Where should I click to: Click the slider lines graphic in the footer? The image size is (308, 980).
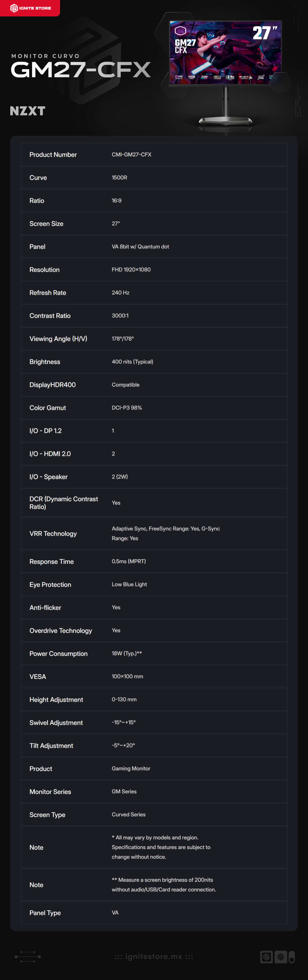click(x=27, y=956)
